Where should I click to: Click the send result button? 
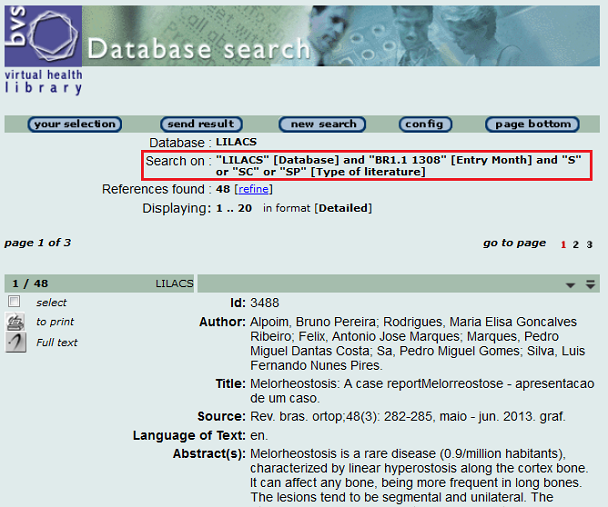click(201, 124)
